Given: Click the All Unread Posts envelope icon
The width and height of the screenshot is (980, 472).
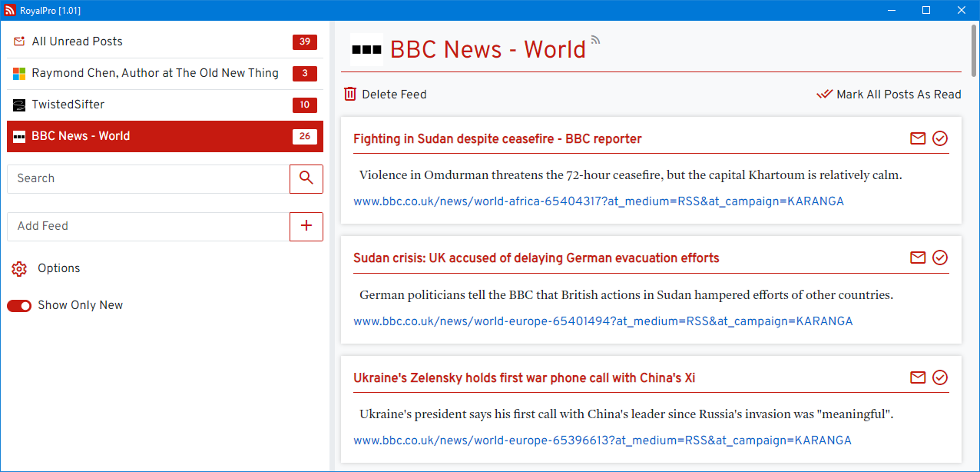Looking at the screenshot, I should point(19,42).
